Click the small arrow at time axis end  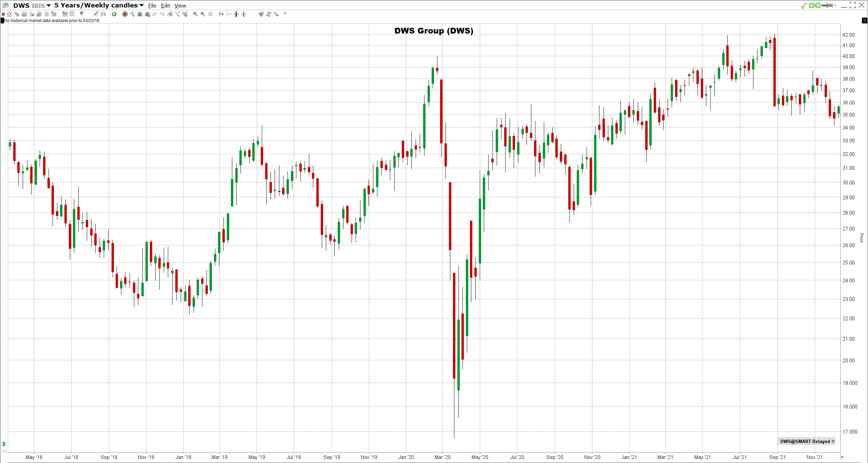pyautogui.click(x=842, y=457)
